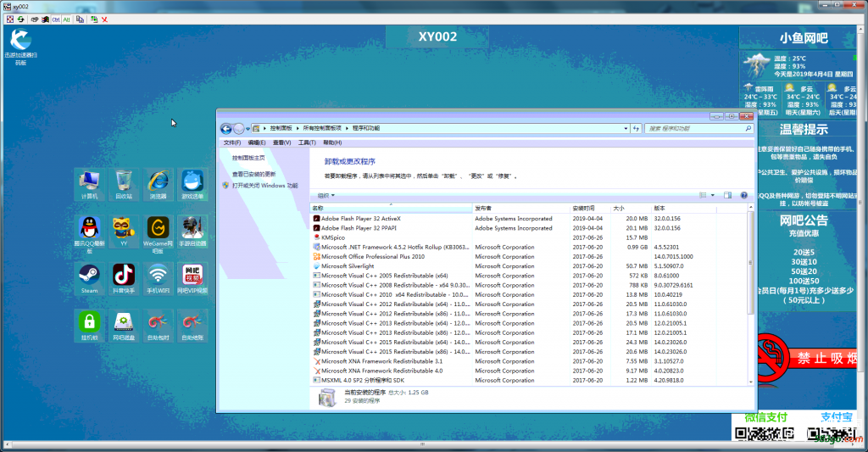Open the 游戏菜单 whale icon

coord(192,185)
